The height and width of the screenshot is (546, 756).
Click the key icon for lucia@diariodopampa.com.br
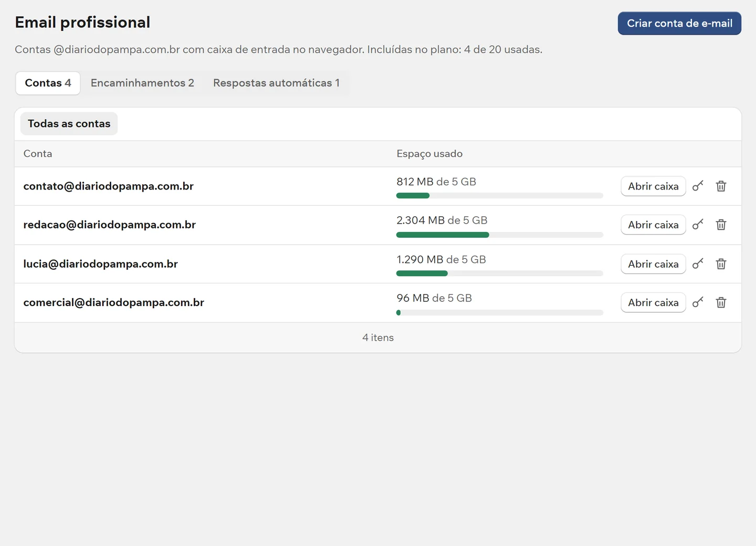pyautogui.click(x=698, y=264)
